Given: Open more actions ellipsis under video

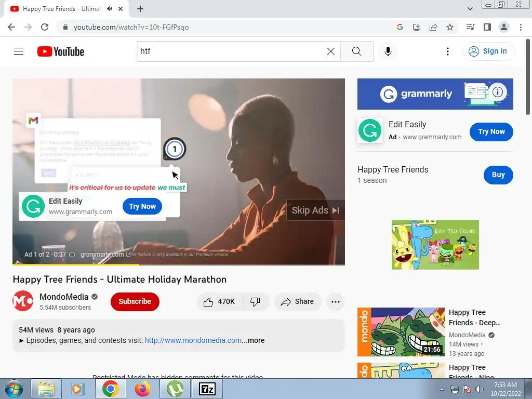Looking at the screenshot, I should 335,302.
